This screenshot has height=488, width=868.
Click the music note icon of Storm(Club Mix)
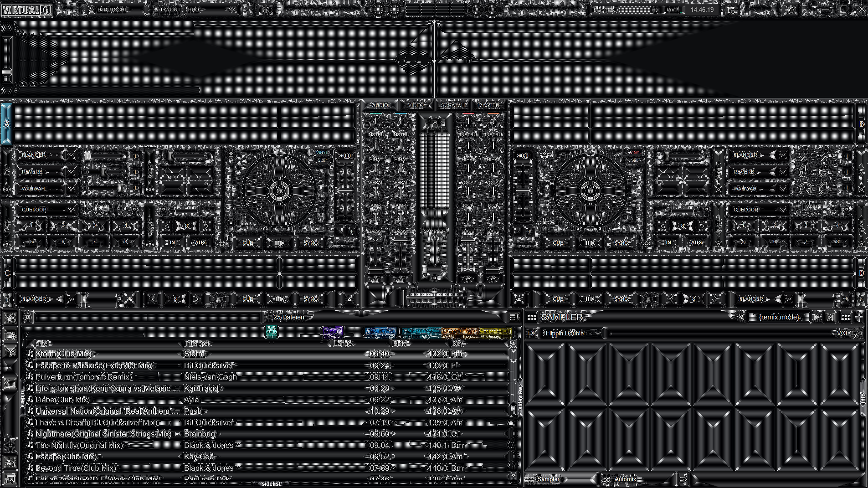[x=31, y=354]
